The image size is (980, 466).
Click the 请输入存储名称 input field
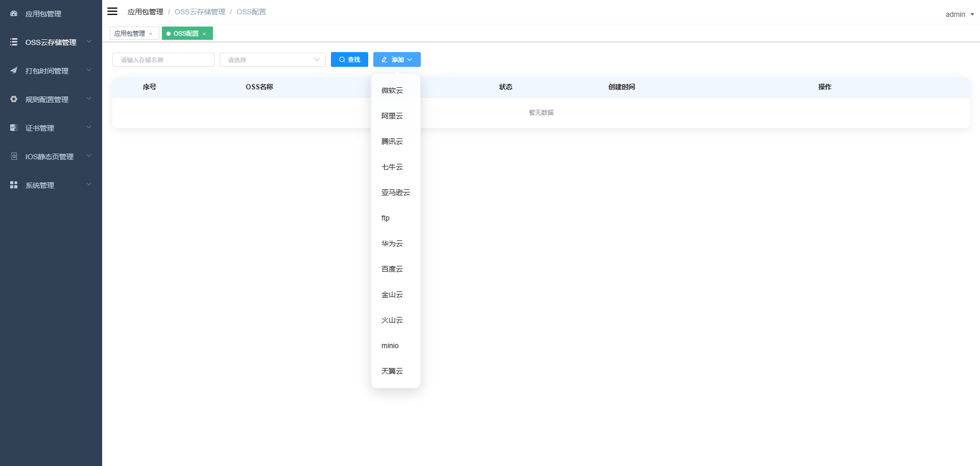163,60
